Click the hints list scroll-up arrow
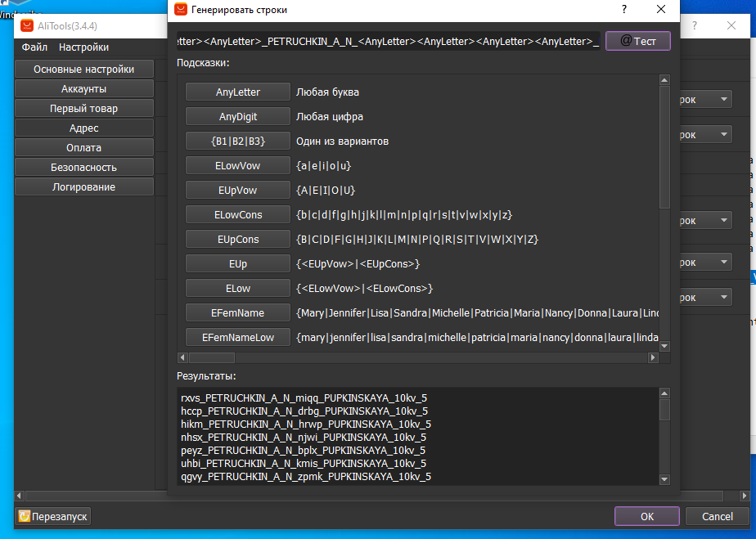Image resolution: width=756 pixels, height=539 pixels. [664, 80]
